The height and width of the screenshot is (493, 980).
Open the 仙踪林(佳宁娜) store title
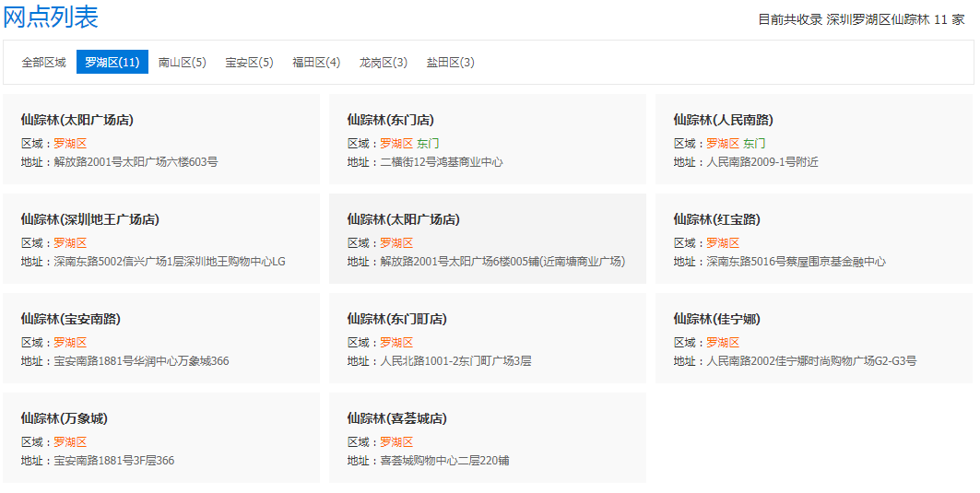click(717, 319)
